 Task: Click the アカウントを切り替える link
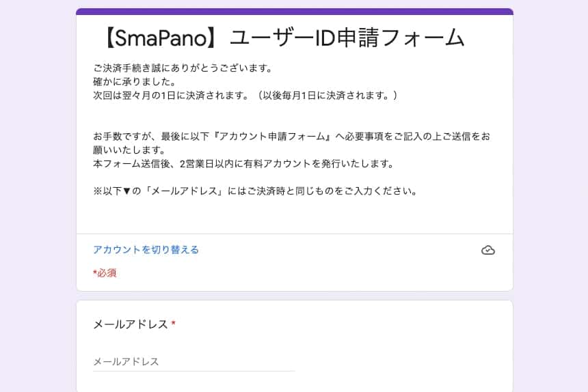(x=146, y=250)
